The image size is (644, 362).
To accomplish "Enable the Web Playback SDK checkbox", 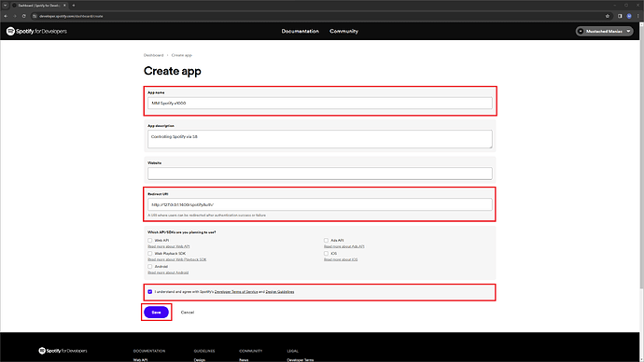I will pos(150,254).
